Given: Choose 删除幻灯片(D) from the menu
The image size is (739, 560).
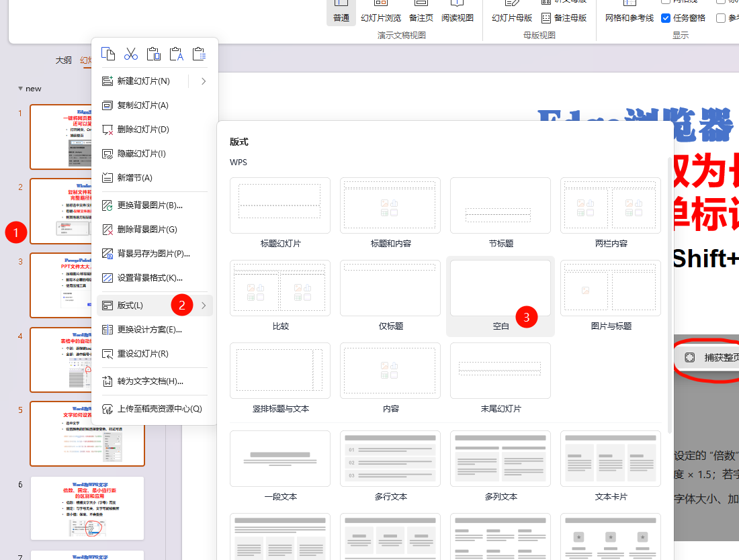Looking at the screenshot, I should click(155, 130).
